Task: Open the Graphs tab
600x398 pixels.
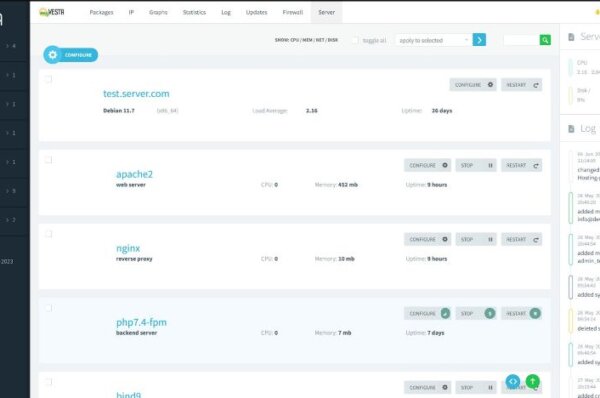Action: pos(158,12)
